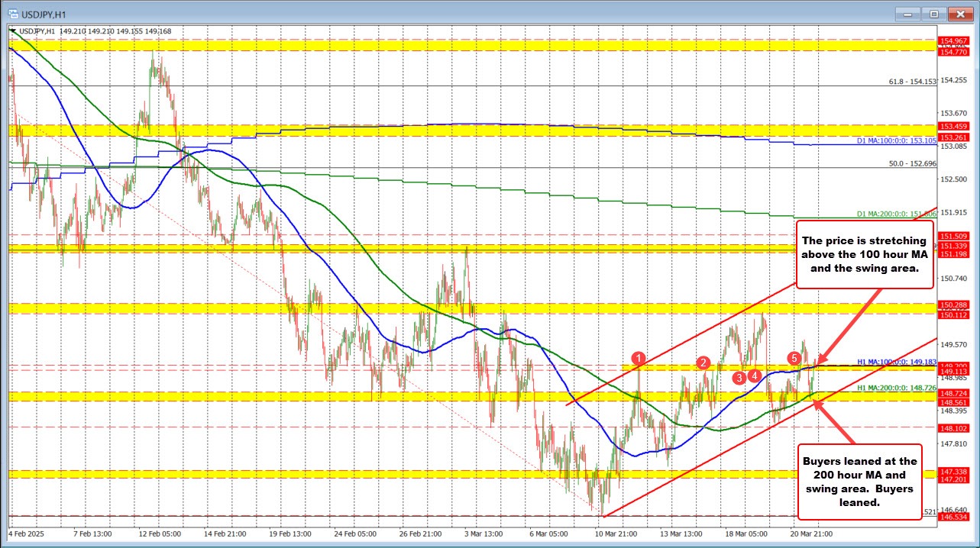The image size is (980, 548).
Task: Select the 'Buyers leaned' annotation box
Action: tap(859, 482)
